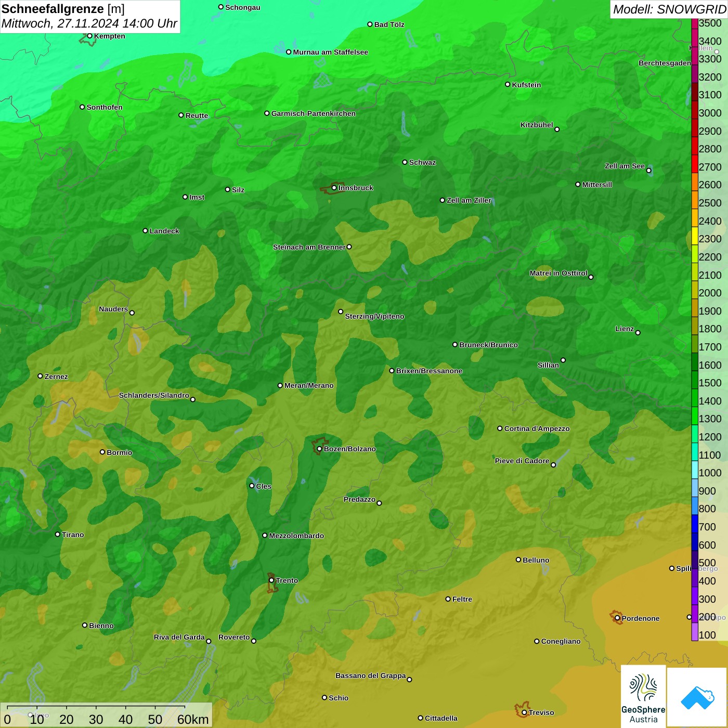Click the Meran/Merano label
The width and height of the screenshot is (728, 728).
tap(309, 385)
